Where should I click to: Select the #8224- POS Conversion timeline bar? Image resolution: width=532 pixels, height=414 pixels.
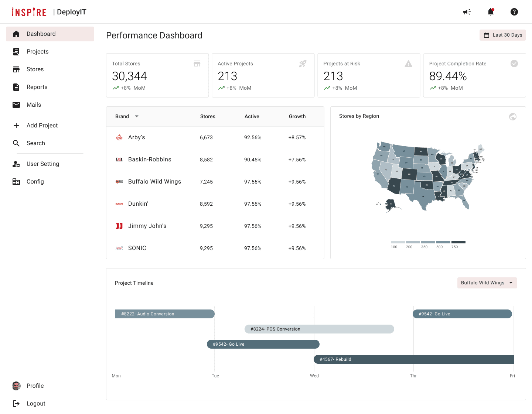tap(319, 329)
